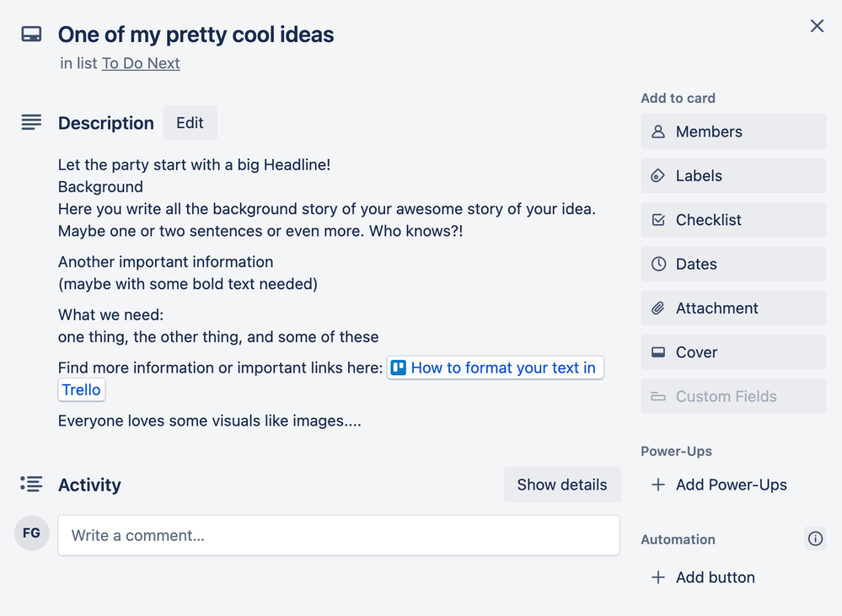Click the Automation info icon
The width and height of the screenshot is (842, 616).
click(x=815, y=539)
